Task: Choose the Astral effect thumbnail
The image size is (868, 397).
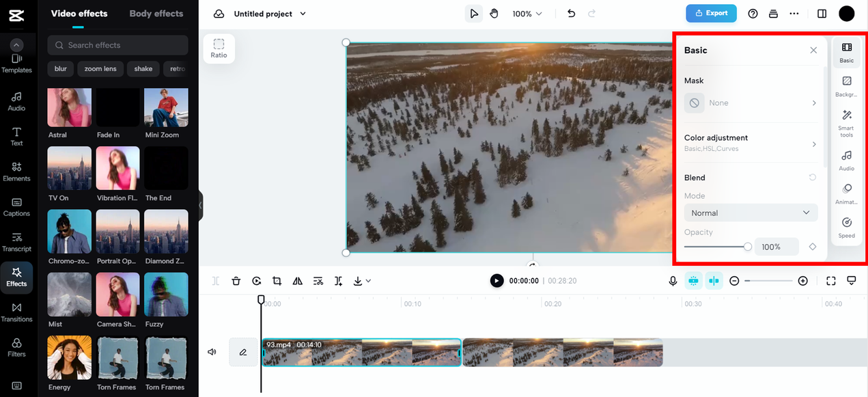Action: coord(69,107)
